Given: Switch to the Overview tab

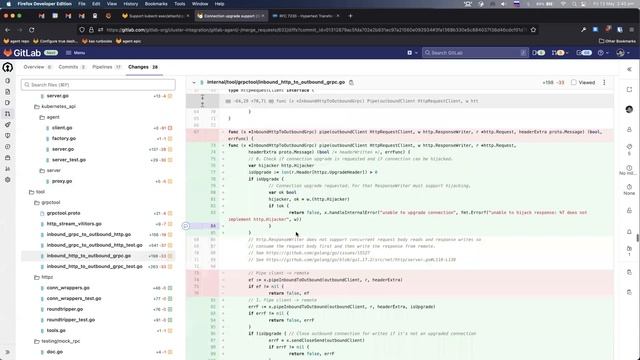Looking at the screenshot, I should pos(37,67).
